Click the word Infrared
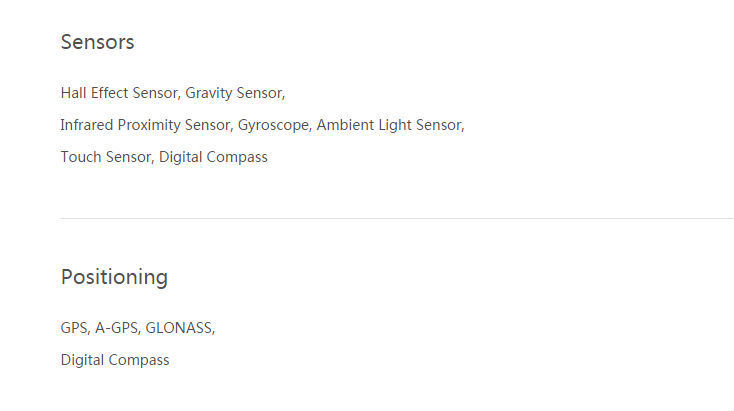Screen dimensions: 734x411 pyautogui.click(x=86, y=125)
